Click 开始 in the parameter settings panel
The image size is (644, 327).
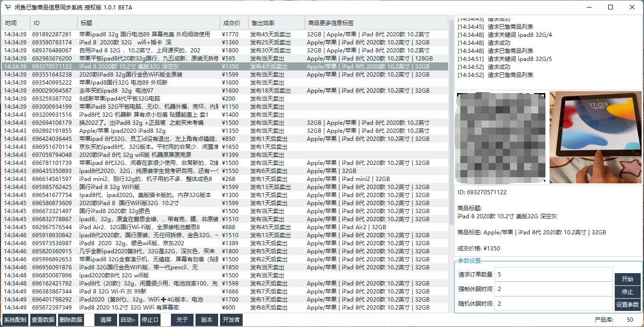627,279
